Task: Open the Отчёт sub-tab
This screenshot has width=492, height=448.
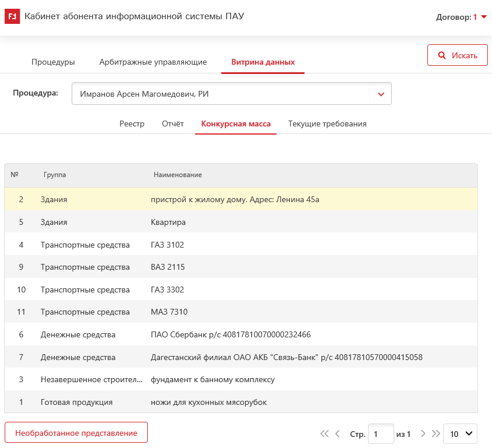Action: [173, 124]
